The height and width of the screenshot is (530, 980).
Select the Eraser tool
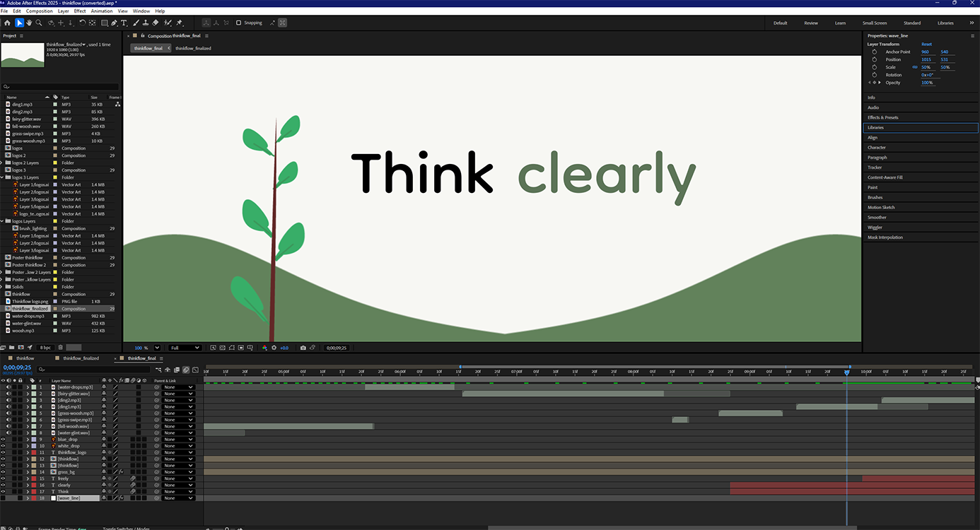156,23
